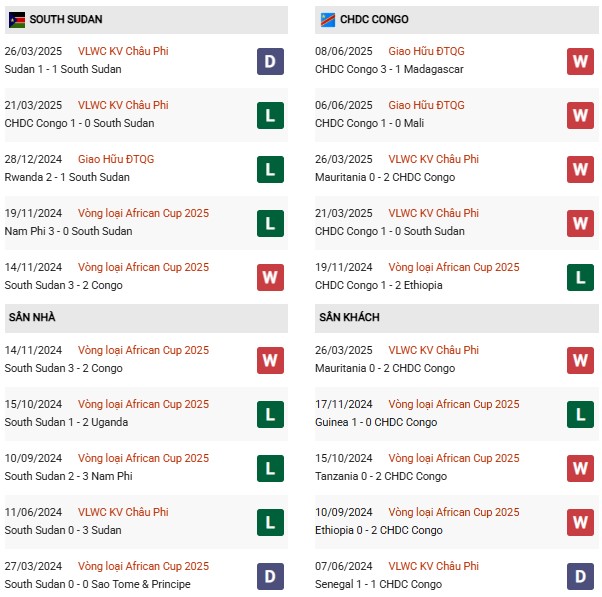Click the W badge for South Sudan 3 - 2 Congo on 14/11/2024 in recent form

tap(270, 277)
